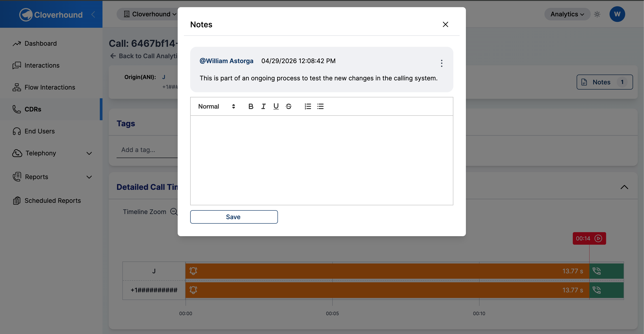Open the Analytics dropdown

[x=567, y=14]
